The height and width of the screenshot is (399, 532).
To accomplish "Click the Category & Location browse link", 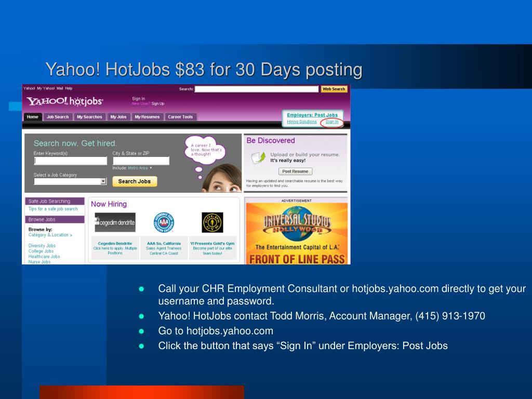I will pos(50,235).
